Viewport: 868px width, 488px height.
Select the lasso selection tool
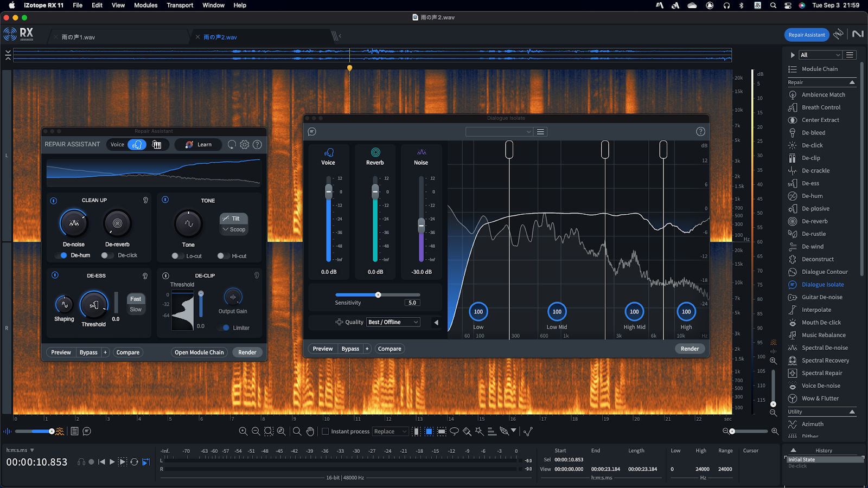454,432
